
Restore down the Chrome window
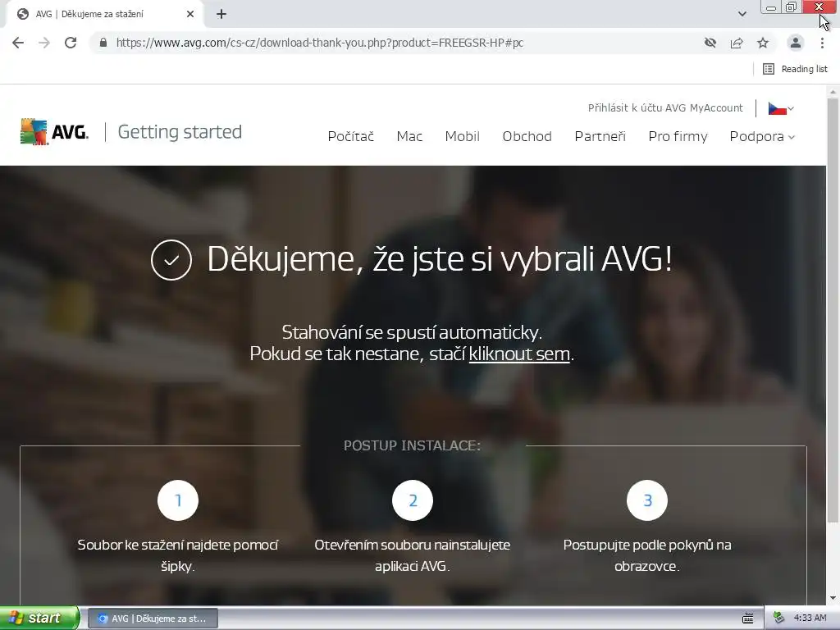pyautogui.click(x=791, y=7)
